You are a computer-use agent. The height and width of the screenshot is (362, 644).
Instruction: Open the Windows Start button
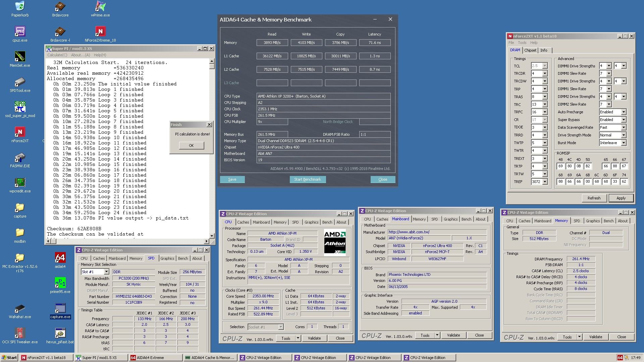tap(9, 358)
